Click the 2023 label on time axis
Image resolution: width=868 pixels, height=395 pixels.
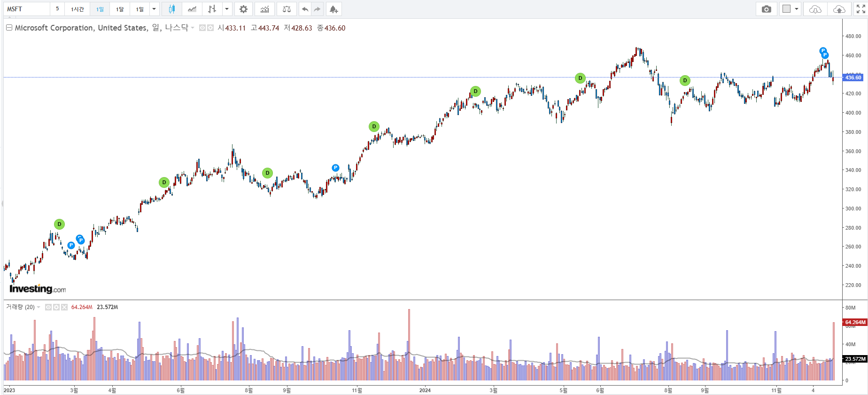click(9, 390)
